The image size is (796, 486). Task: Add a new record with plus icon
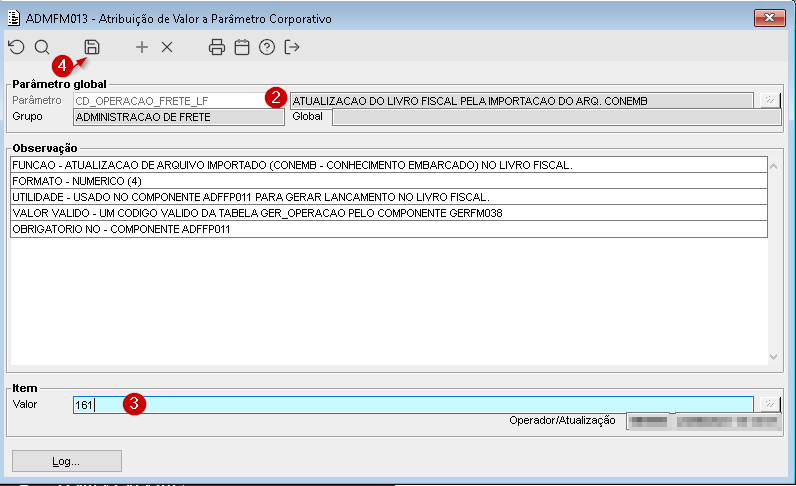(x=142, y=47)
